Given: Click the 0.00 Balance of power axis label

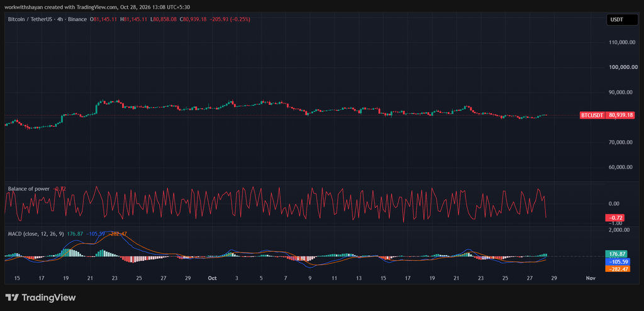Looking at the screenshot, I should coord(614,204).
